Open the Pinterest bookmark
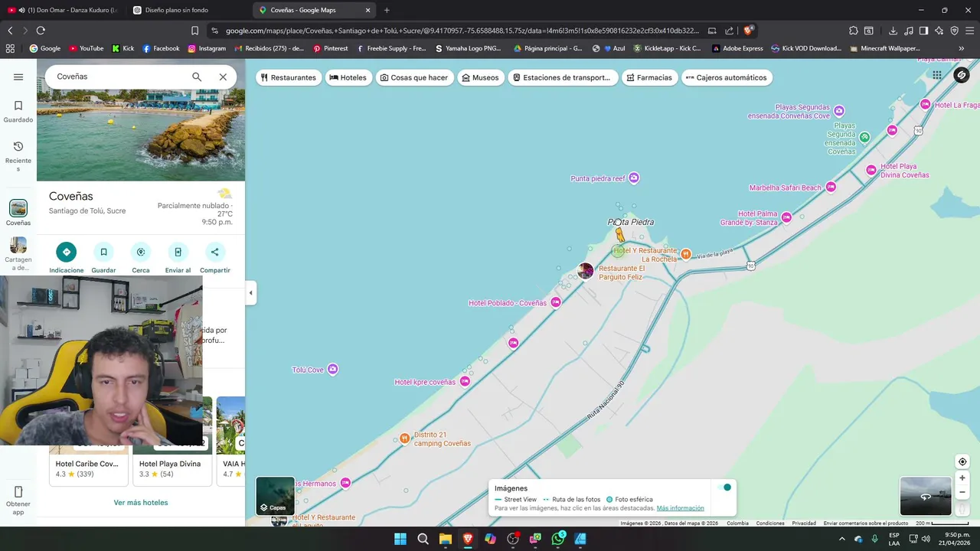The image size is (980, 551). click(330, 48)
